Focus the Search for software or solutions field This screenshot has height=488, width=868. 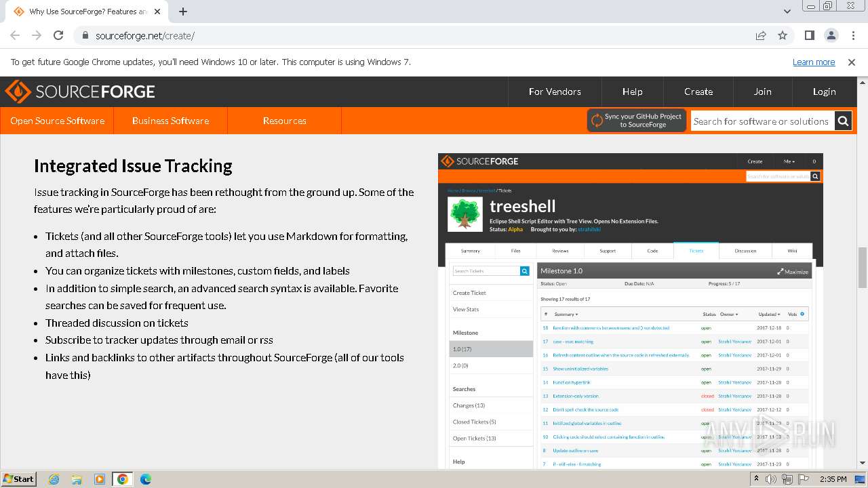[x=762, y=121]
